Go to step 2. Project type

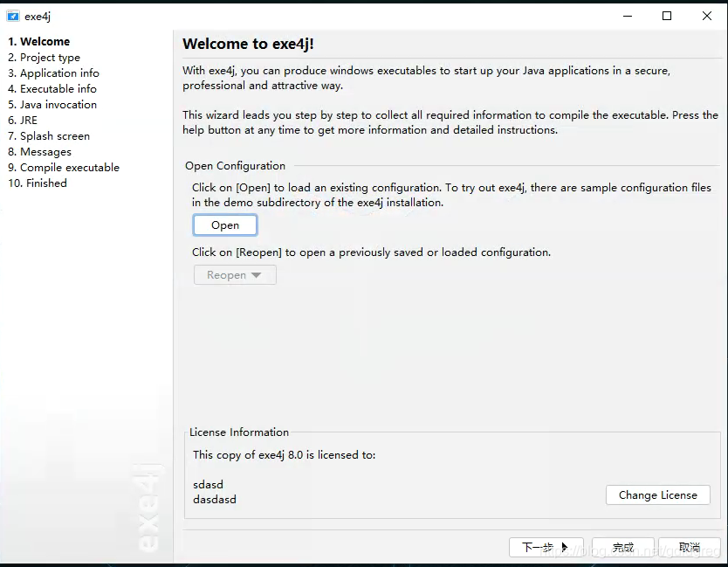pos(45,58)
